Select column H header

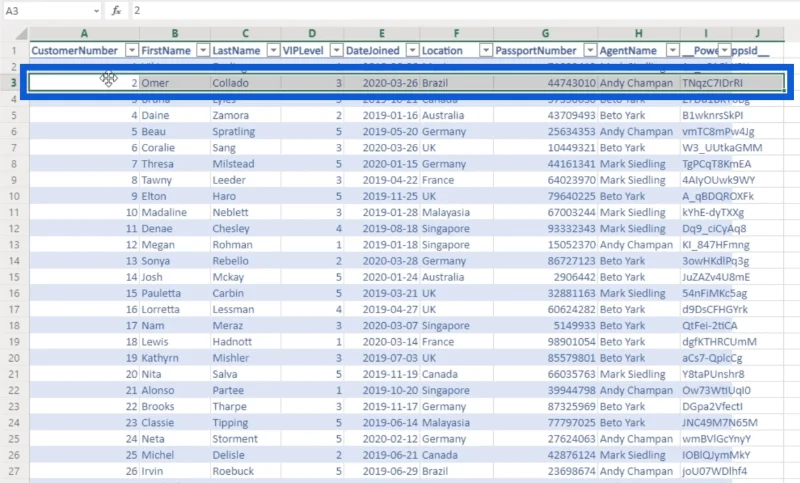pyautogui.click(x=639, y=34)
